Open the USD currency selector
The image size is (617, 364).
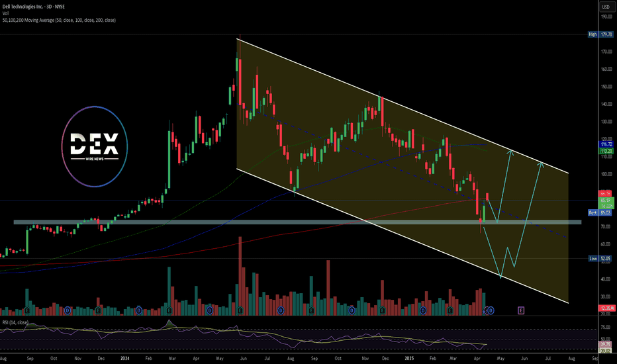tap(605, 7)
